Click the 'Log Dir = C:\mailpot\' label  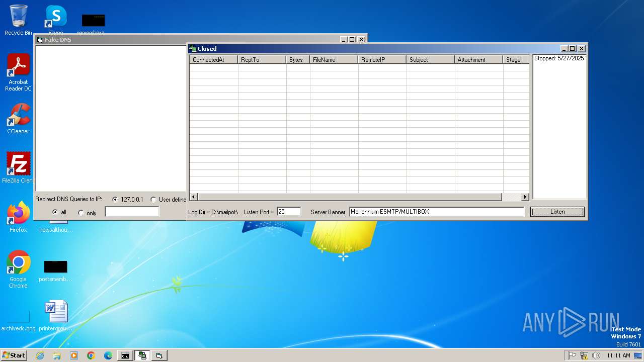point(213,212)
